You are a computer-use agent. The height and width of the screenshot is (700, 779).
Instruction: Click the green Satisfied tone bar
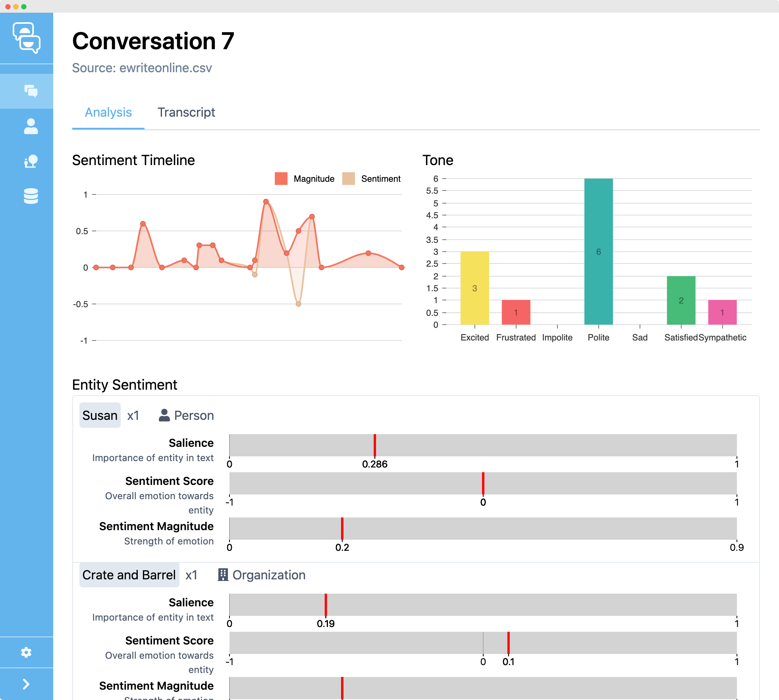click(x=681, y=300)
